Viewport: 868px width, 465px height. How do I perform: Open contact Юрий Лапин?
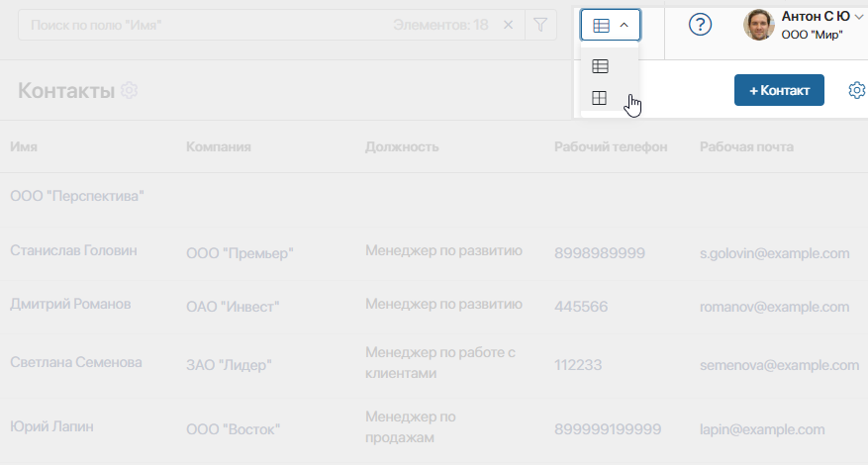[x=51, y=426]
